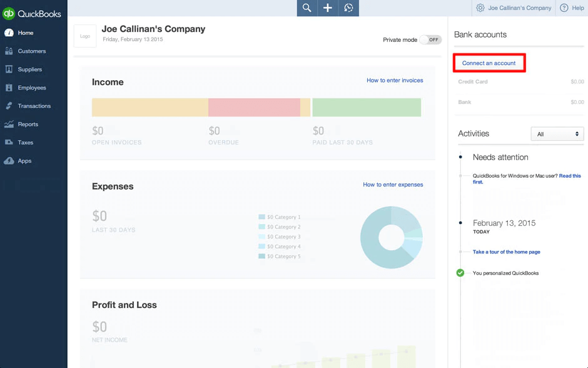Click the Needs attention heading
Image resolution: width=588 pixels, height=368 pixels.
500,157
